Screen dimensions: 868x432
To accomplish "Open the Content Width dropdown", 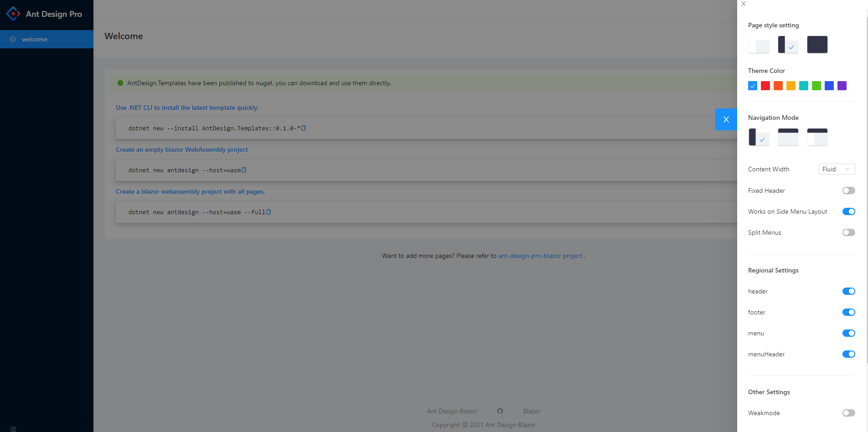I will (837, 169).
